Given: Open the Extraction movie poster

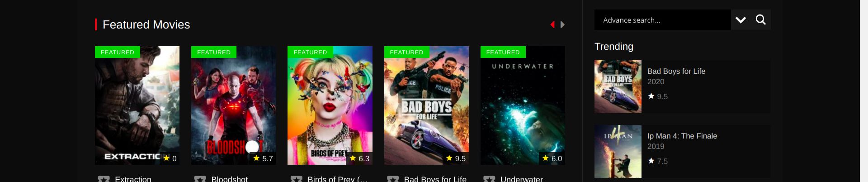Looking at the screenshot, I should (x=137, y=105).
